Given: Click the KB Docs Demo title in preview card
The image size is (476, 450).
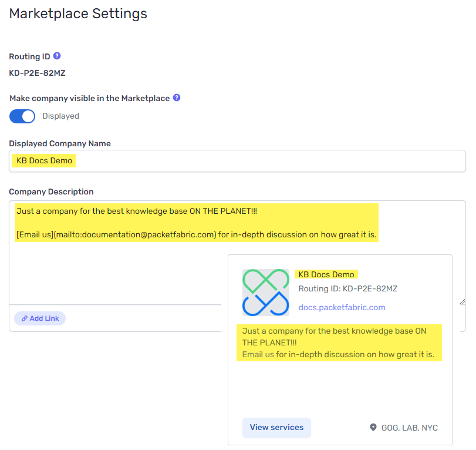Looking at the screenshot, I should click(x=326, y=274).
